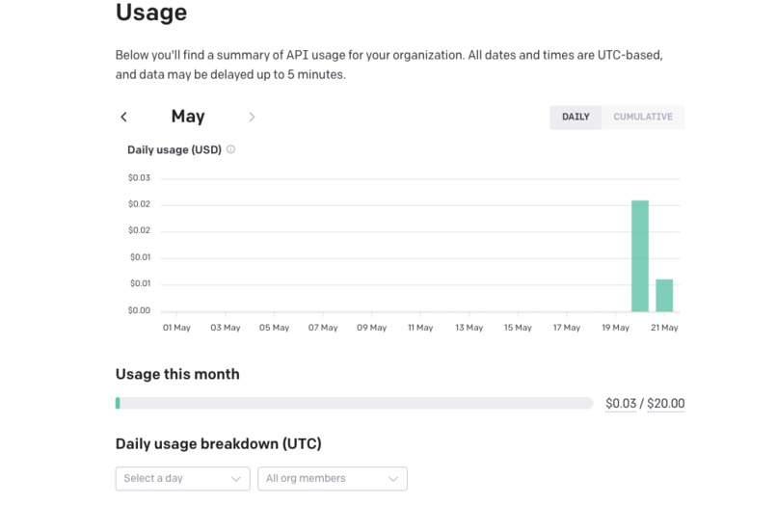Image resolution: width=777 pixels, height=532 pixels.
Task: Switch to the CUMULATIVE view
Action: [643, 117]
